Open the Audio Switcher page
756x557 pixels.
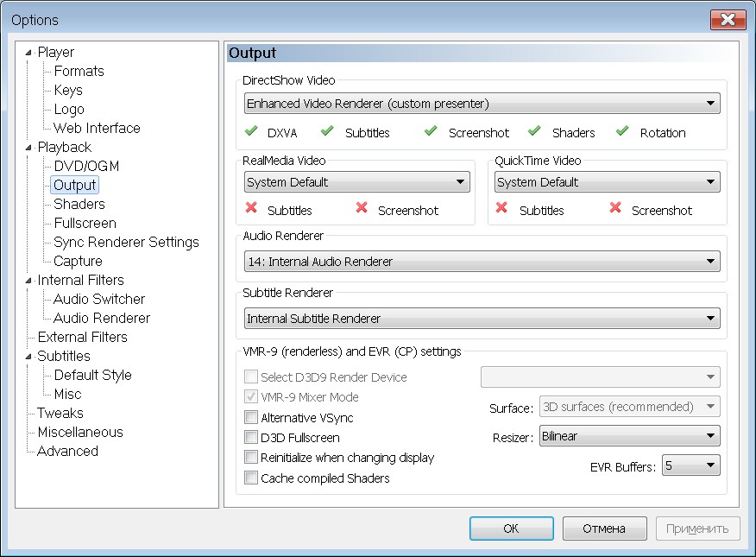99,300
